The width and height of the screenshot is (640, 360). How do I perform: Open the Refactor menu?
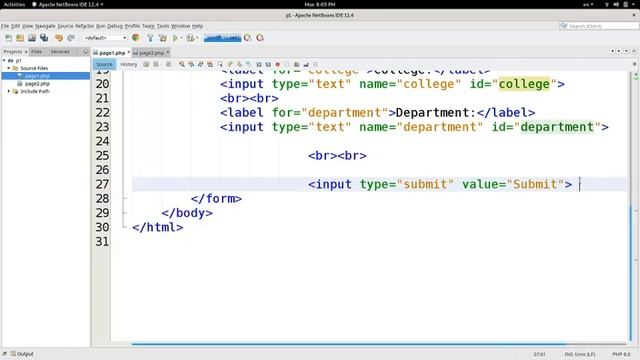pos(84,26)
